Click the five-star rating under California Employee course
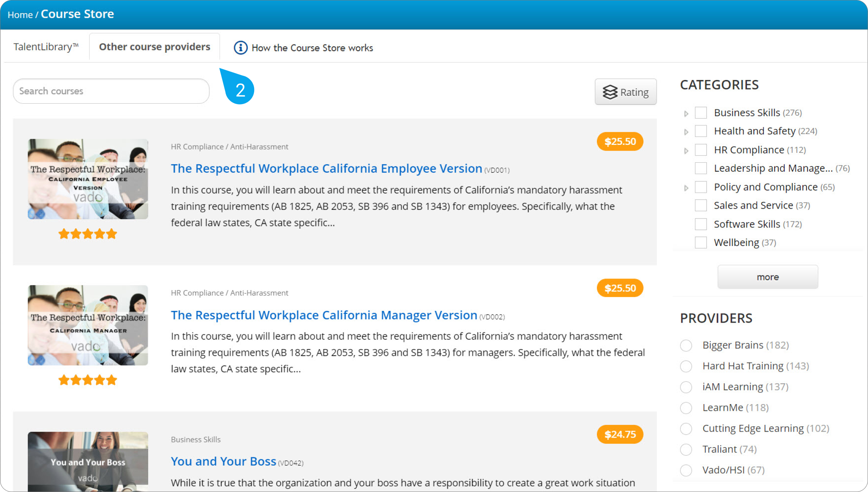This screenshot has width=868, height=492. click(x=88, y=234)
